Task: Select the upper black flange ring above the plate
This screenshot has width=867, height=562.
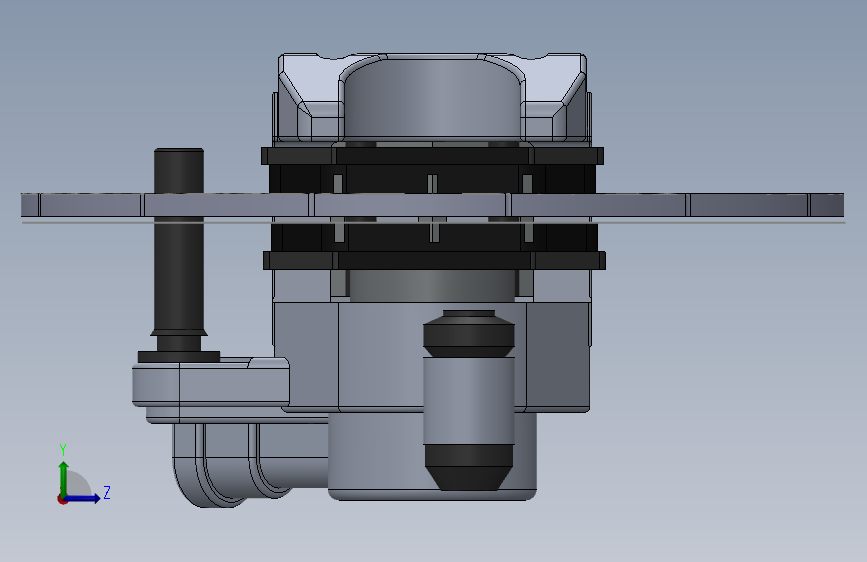Action: click(432, 155)
